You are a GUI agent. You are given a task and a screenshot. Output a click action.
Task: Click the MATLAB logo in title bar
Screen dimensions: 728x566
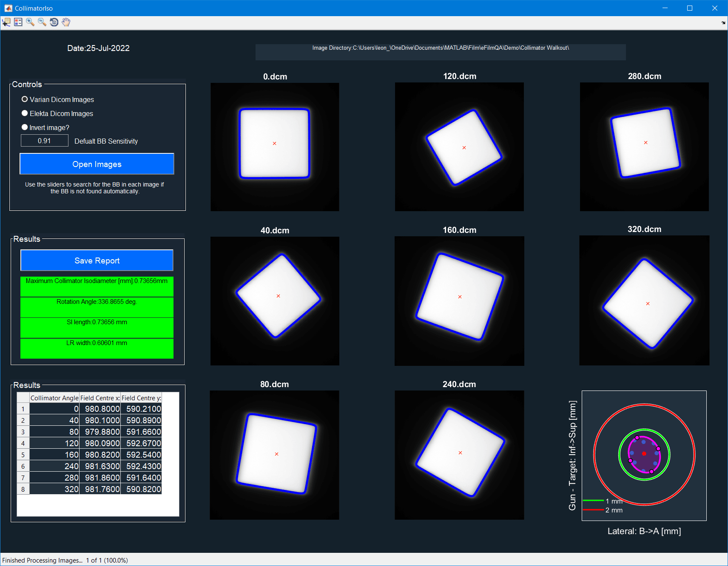point(8,8)
